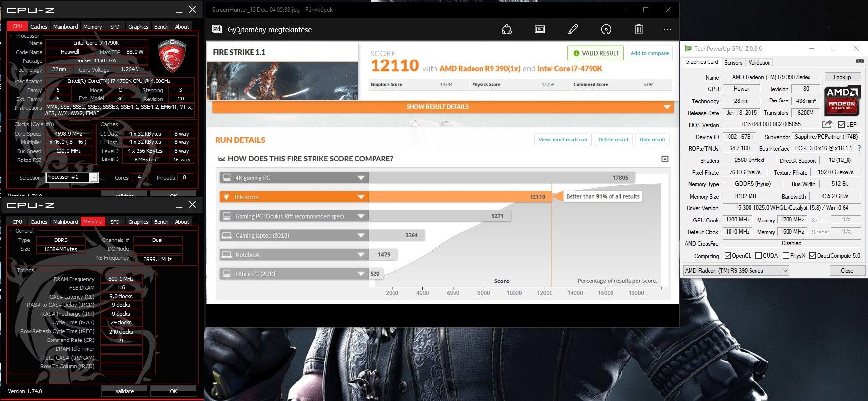
Task: Switch to Sensors tab in GPU-Z
Action: pos(733,63)
